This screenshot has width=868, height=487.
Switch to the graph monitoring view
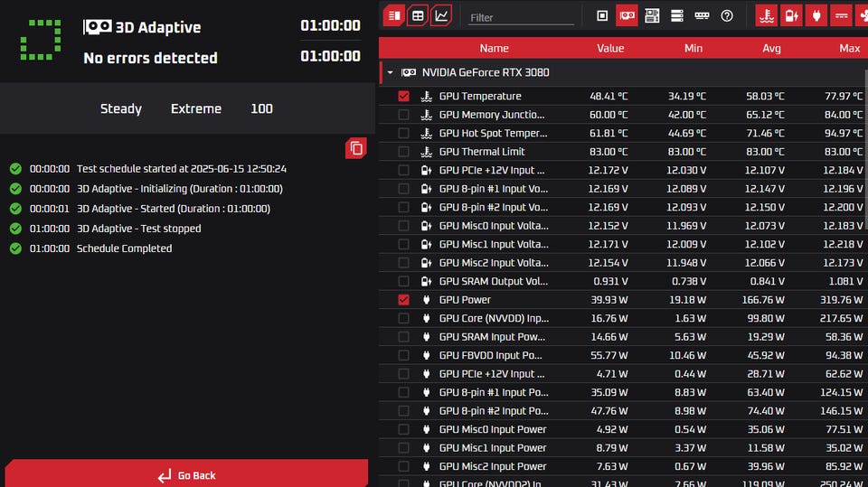point(441,15)
